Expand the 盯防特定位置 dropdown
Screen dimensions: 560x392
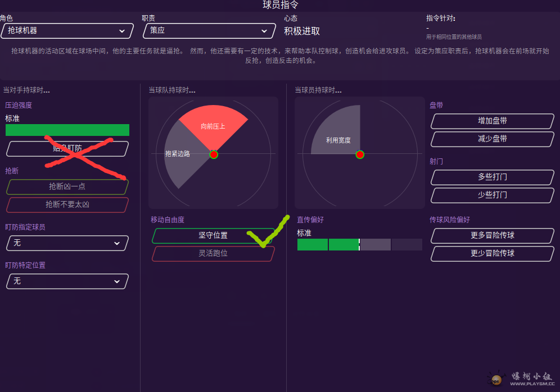(67, 281)
